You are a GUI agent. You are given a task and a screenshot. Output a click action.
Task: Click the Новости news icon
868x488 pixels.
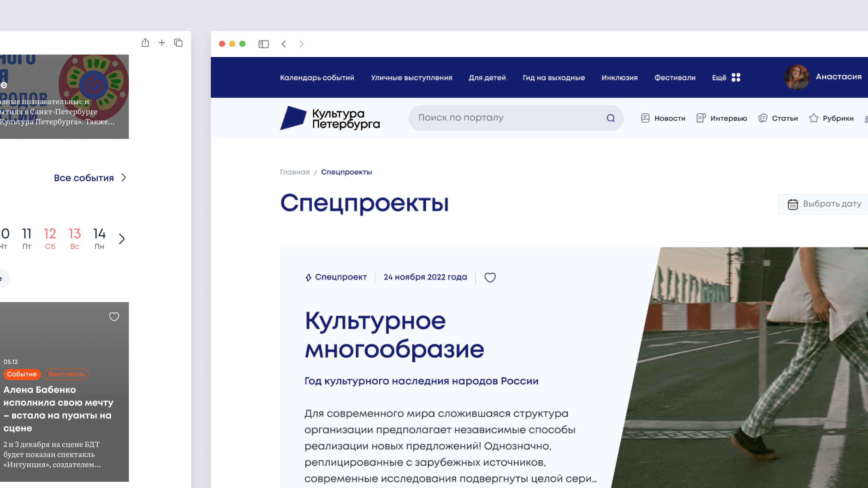tap(645, 118)
